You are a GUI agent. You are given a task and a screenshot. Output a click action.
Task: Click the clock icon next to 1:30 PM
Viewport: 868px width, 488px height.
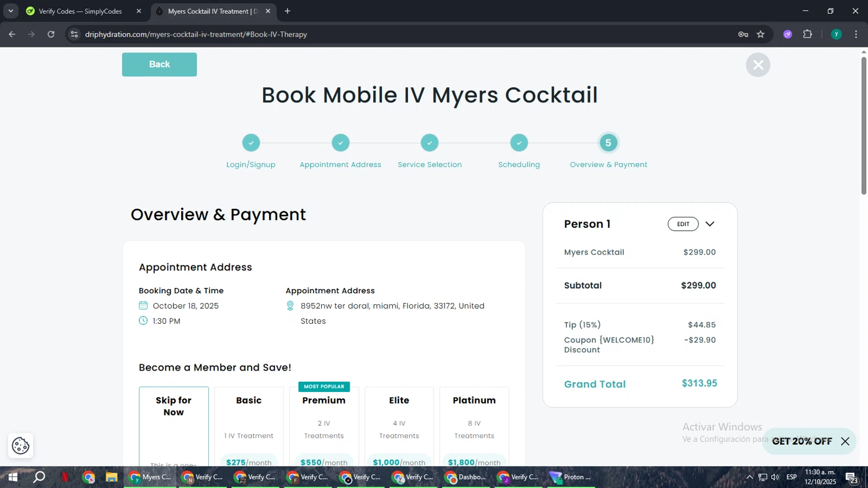[144, 321]
